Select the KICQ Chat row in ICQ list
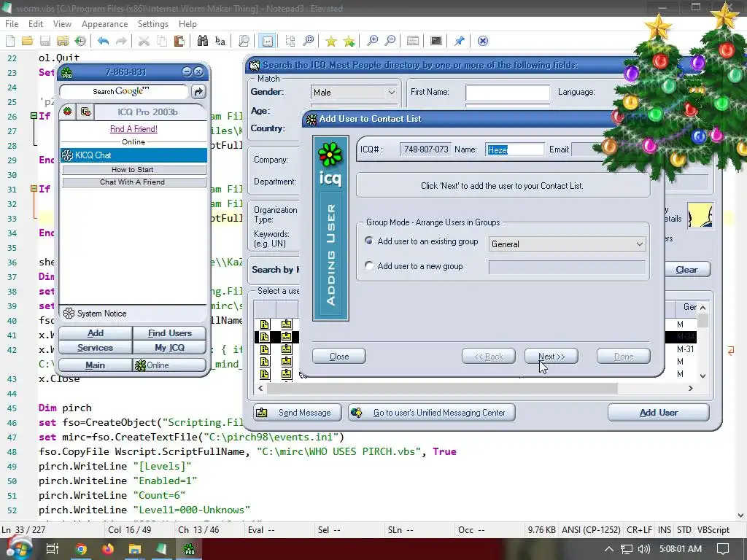The image size is (747, 560). [133, 155]
